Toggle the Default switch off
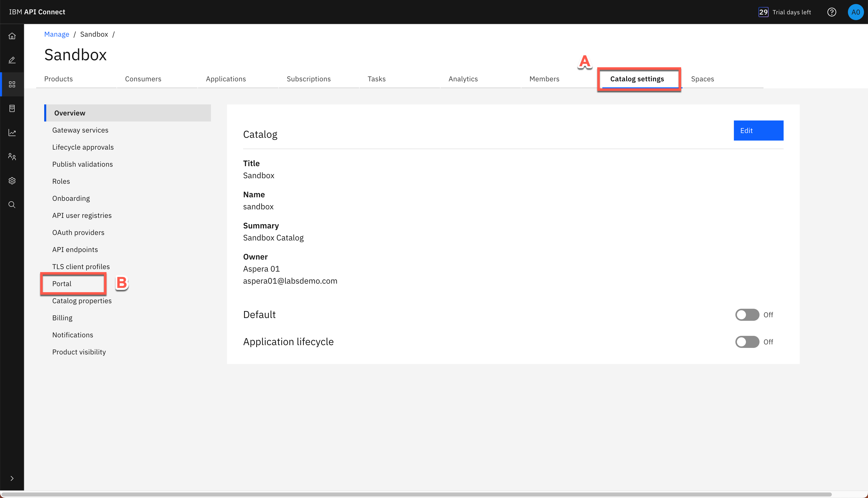 pyautogui.click(x=747, y=315)
